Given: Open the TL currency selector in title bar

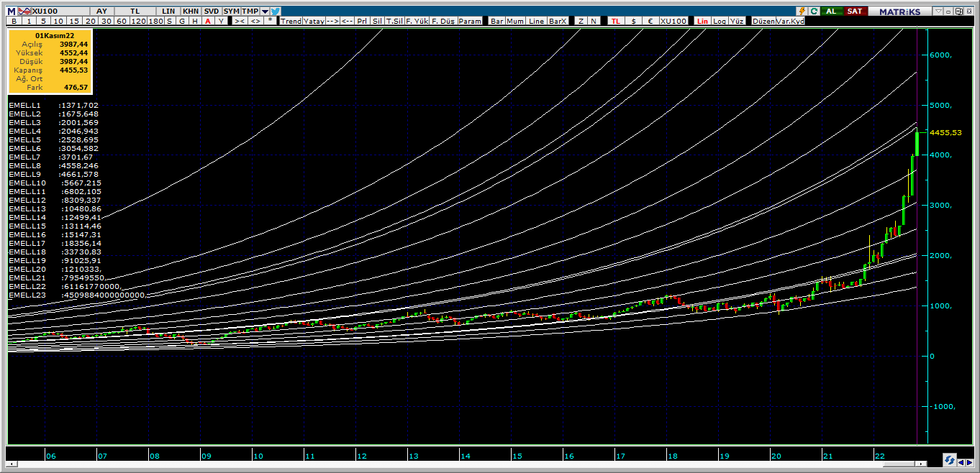Looking at the screenshot, I should (135, 12).
